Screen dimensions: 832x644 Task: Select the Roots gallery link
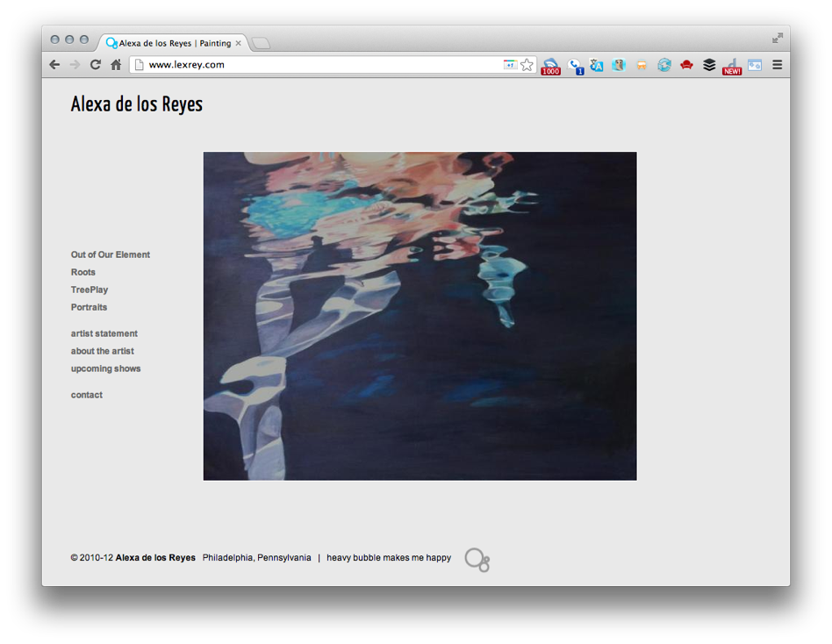(83, 272)
